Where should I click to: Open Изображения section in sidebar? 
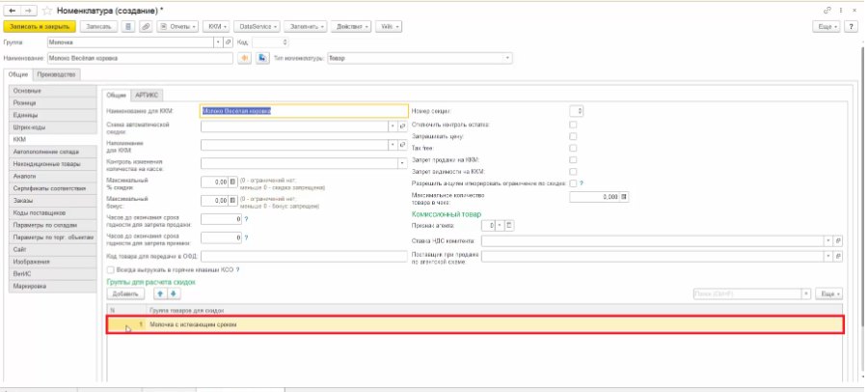click(53, 262)
